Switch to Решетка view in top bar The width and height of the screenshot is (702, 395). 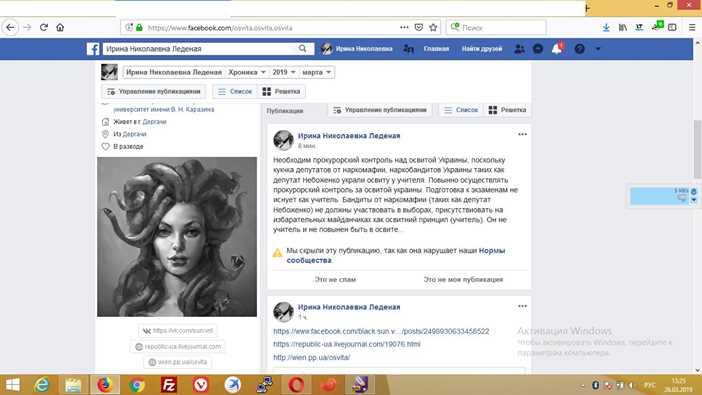click(282, 91)
